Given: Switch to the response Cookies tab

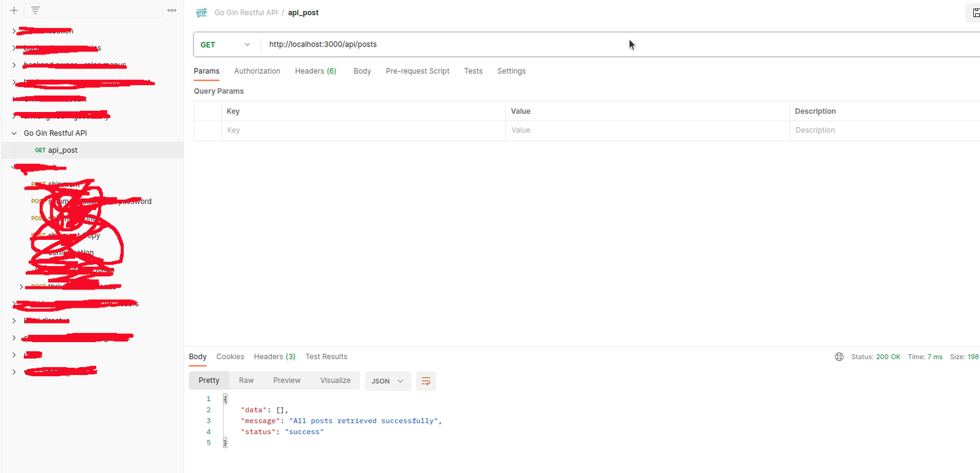Looking at the screenshot, I should tap(230, 357).
